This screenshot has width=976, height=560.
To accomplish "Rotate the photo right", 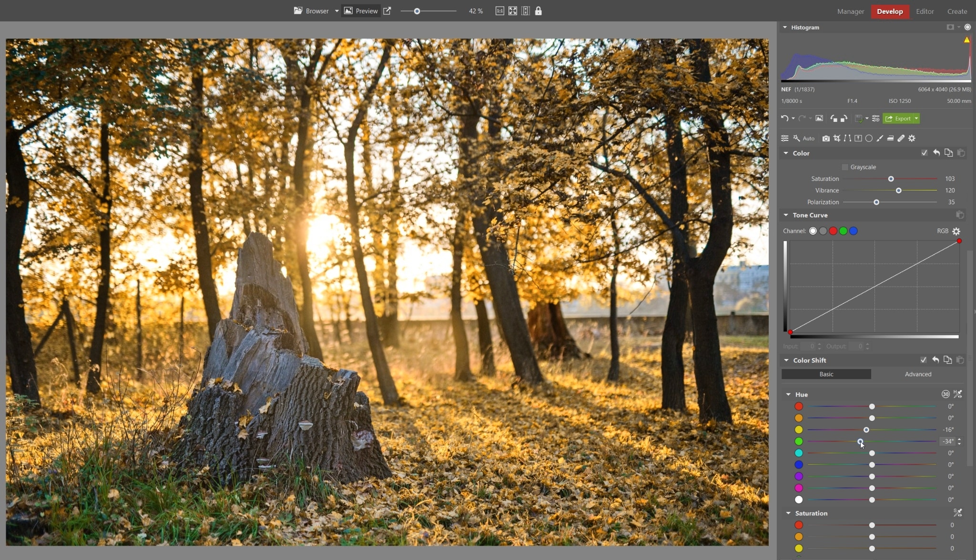I will coord(844,118).
